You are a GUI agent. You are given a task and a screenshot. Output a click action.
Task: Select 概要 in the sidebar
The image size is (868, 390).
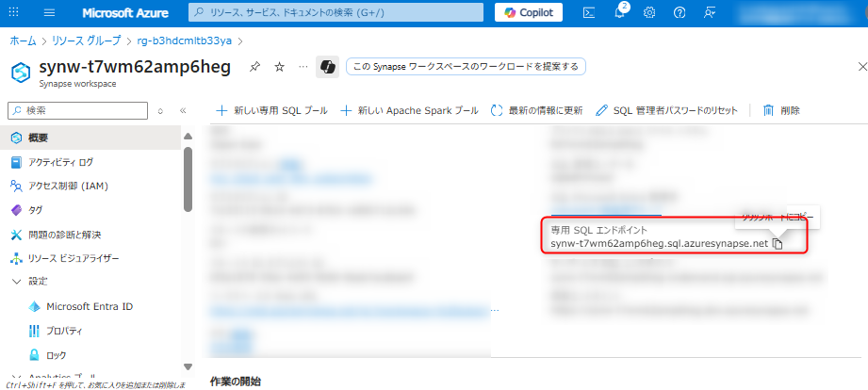90,138
